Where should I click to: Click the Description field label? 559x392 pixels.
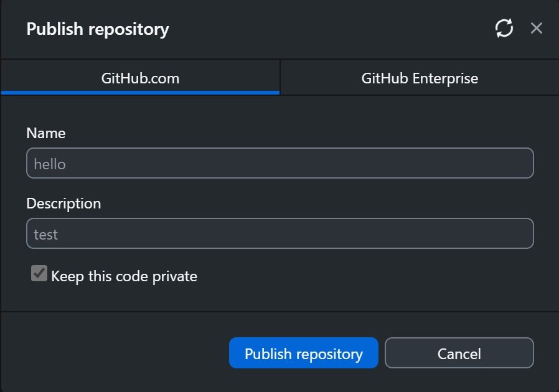pos(63,203)
